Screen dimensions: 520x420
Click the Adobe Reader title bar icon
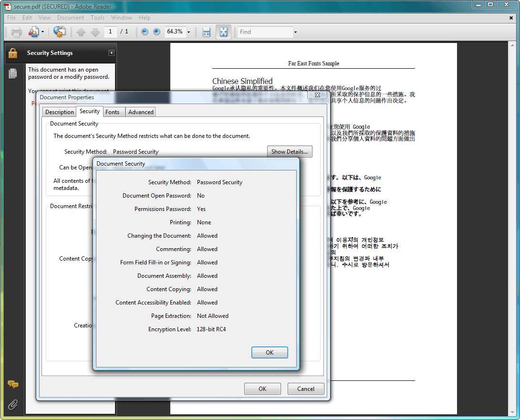point(8,6)
